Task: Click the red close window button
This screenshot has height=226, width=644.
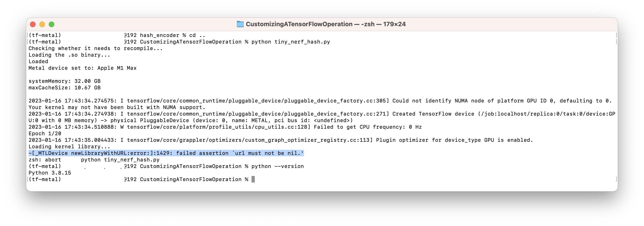Action: (33, 24)
